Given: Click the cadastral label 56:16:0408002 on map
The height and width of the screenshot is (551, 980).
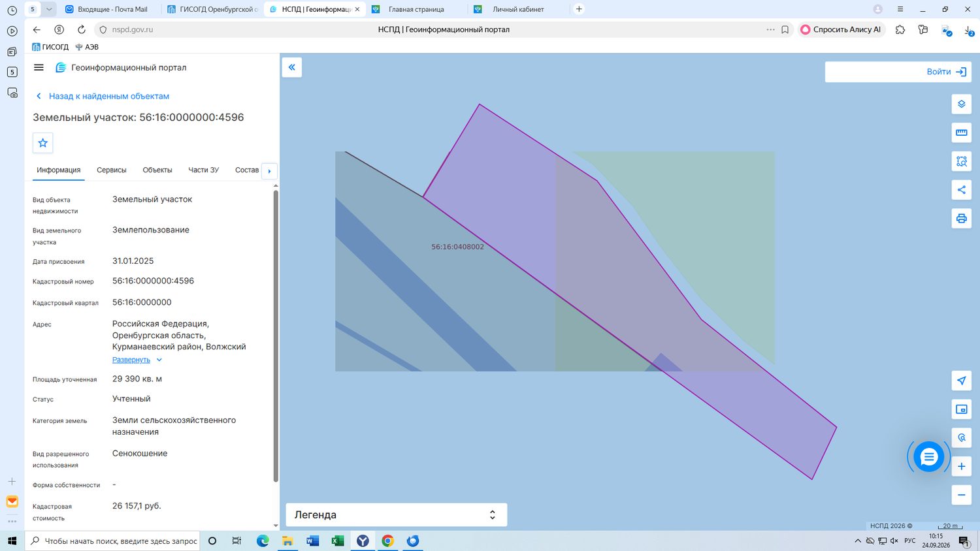Looking at the screenshot, I should coord(457,247).
